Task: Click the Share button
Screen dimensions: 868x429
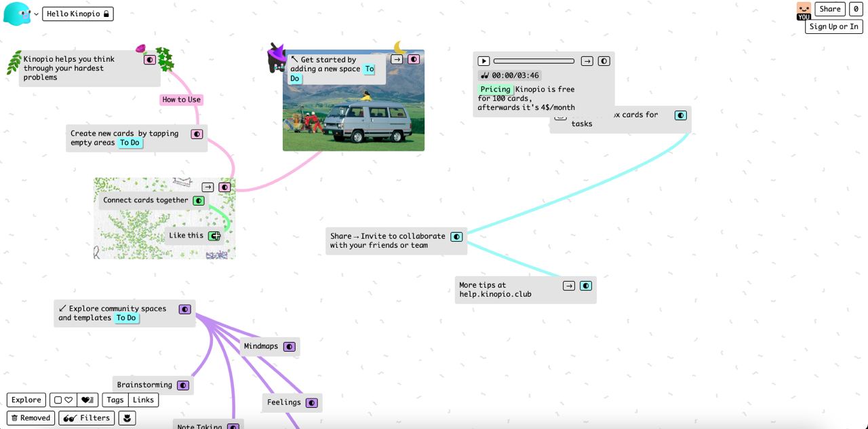Action: pos(829,9)
